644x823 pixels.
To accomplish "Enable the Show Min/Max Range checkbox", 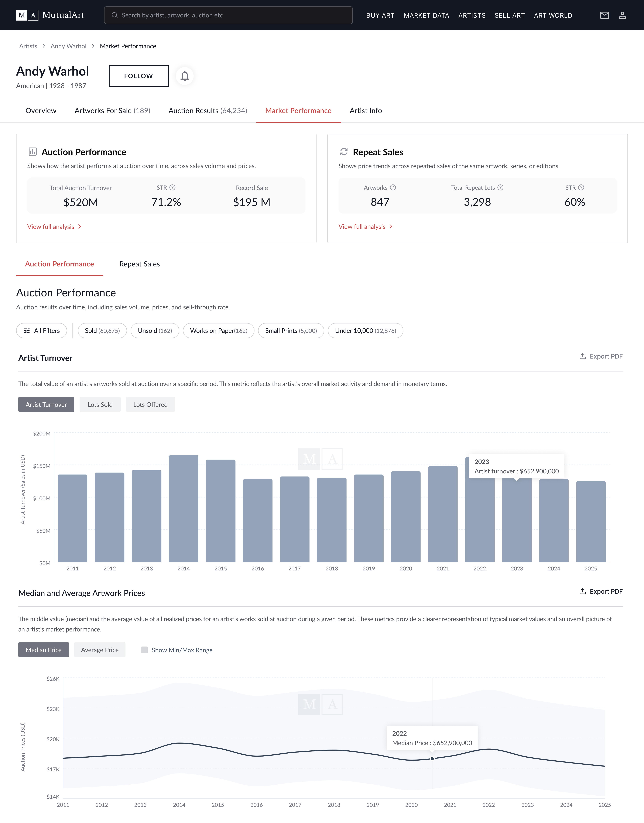I will click(144, 650).
